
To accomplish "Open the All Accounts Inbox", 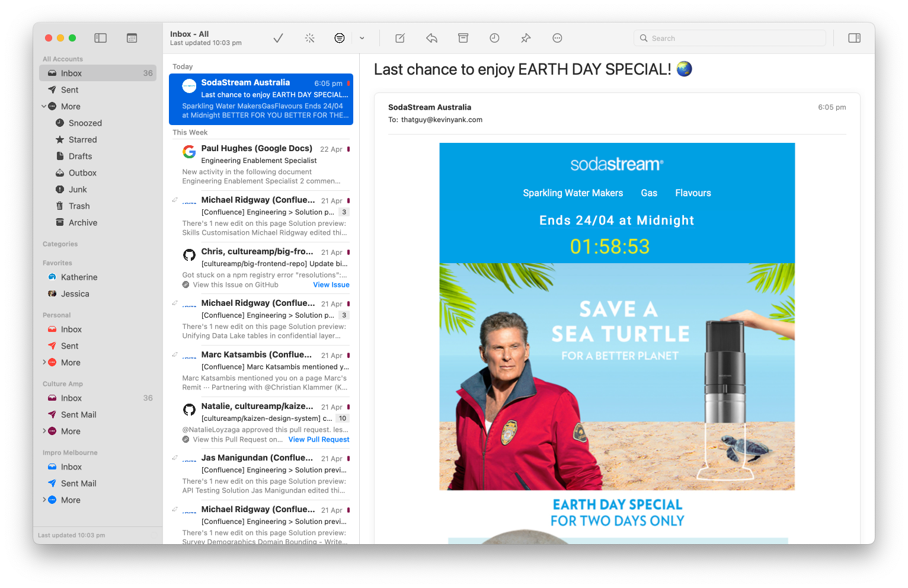I will coord(98,73).
